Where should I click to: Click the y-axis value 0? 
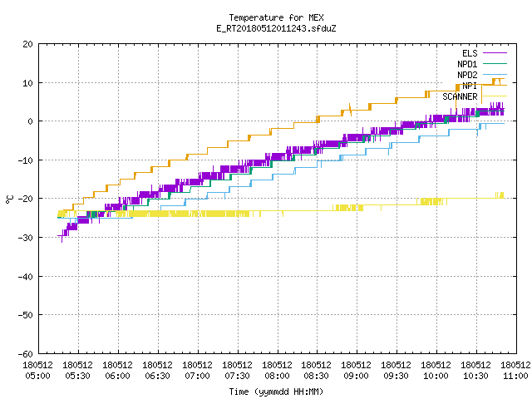coord(31,121)
